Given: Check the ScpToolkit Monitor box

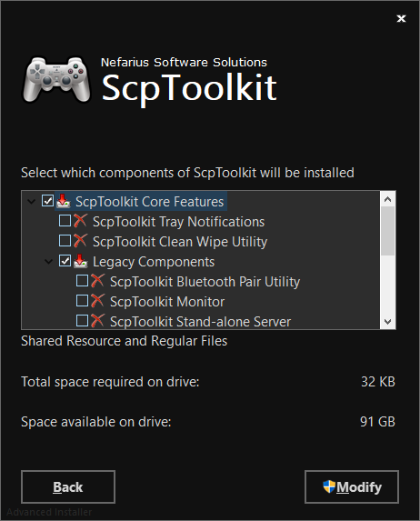Looking at the screenshot, I should click(82, 301).
